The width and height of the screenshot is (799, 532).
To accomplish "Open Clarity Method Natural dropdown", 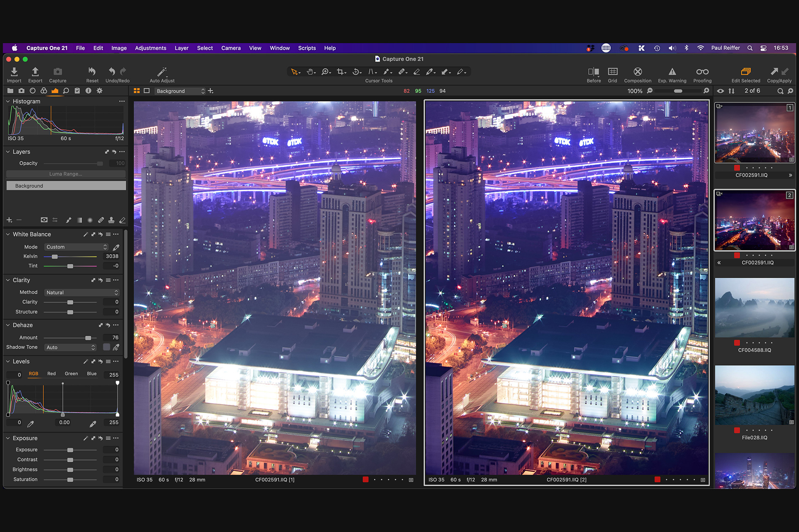I will 82,292.
